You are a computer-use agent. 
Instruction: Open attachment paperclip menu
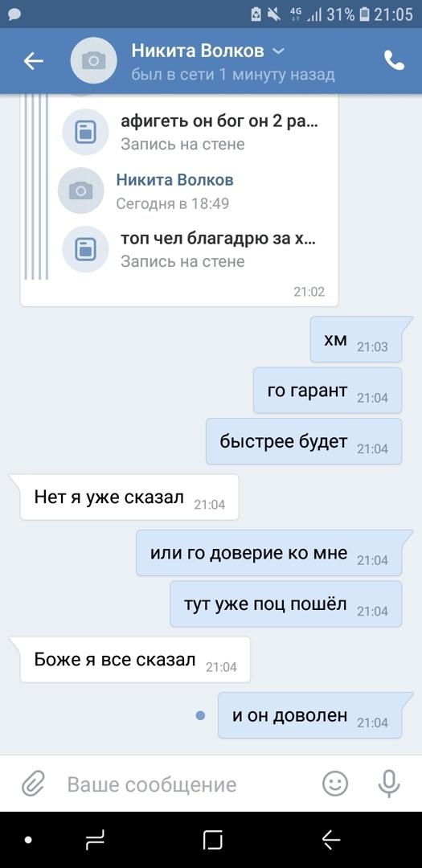33,784
